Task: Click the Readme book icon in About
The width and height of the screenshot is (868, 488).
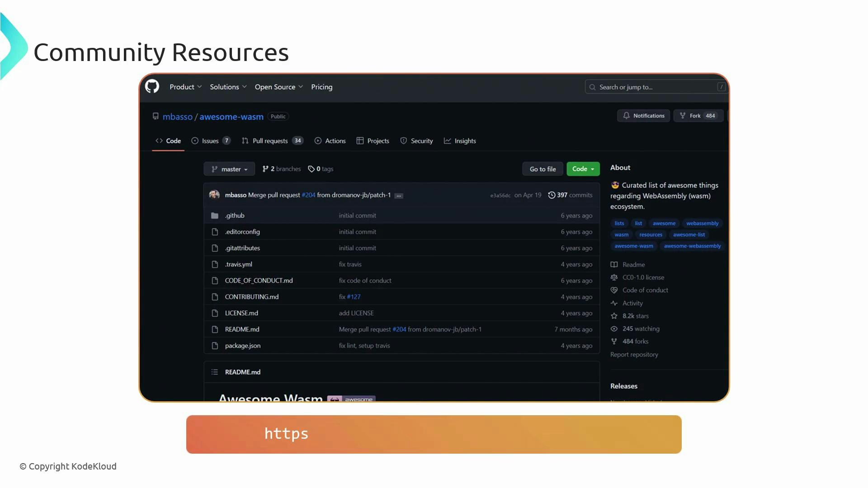Action: pos(614,264)
